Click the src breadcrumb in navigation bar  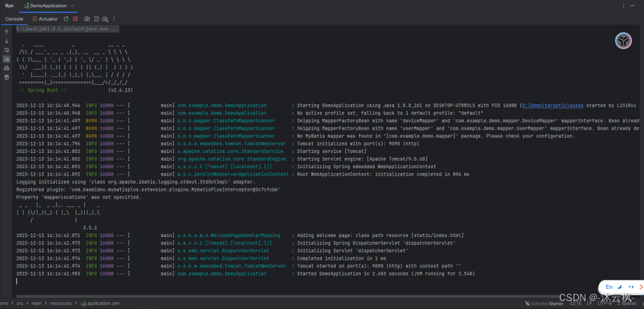pyautogui.click(x=19, y=304)
